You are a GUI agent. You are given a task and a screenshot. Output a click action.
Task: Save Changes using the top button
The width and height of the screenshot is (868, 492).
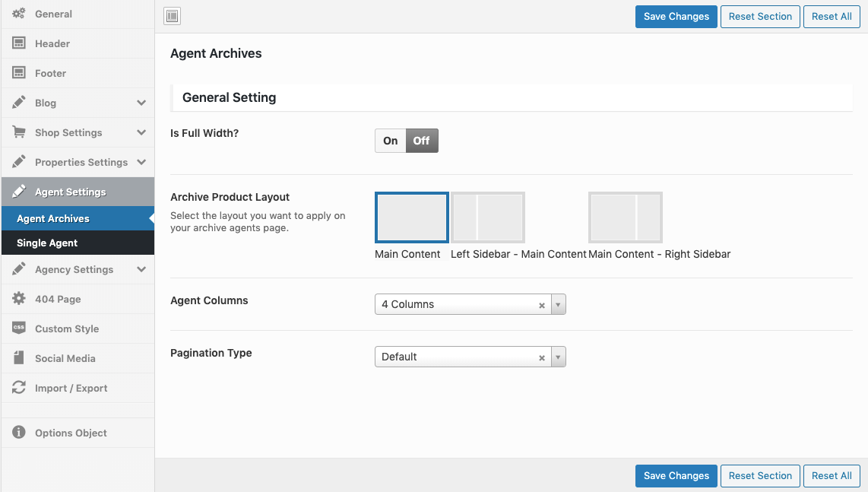[x=676, y=16]
